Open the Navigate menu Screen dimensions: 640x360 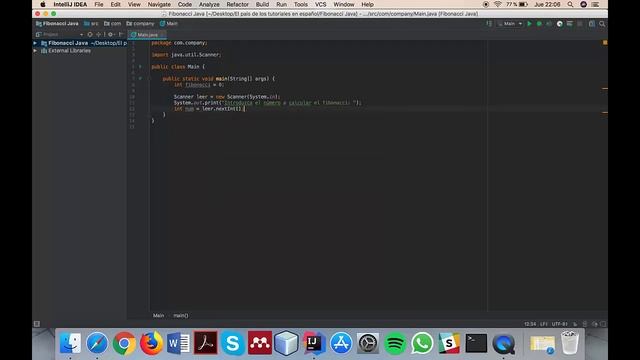tap(159, 4)
